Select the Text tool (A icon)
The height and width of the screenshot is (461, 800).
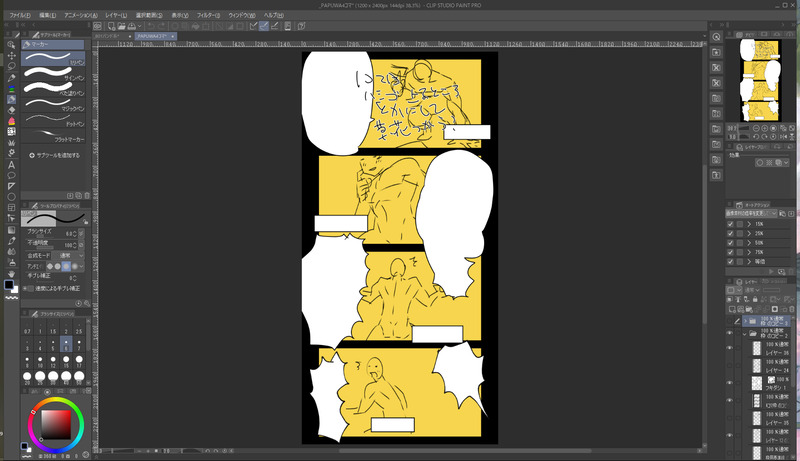pyautogui.click(x=11, y=165)
